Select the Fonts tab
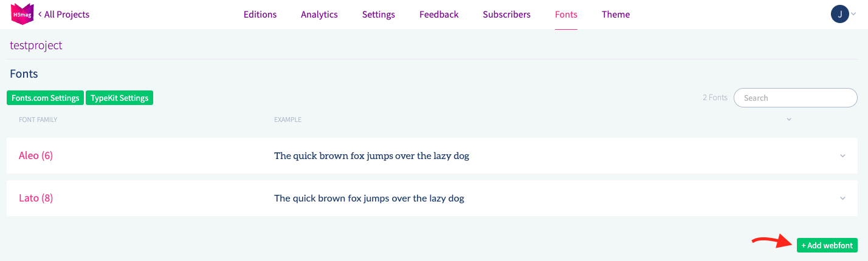Image resolution: width=868 pixels, height=261 pixels. pyautogui.click(x=566, y=15)
